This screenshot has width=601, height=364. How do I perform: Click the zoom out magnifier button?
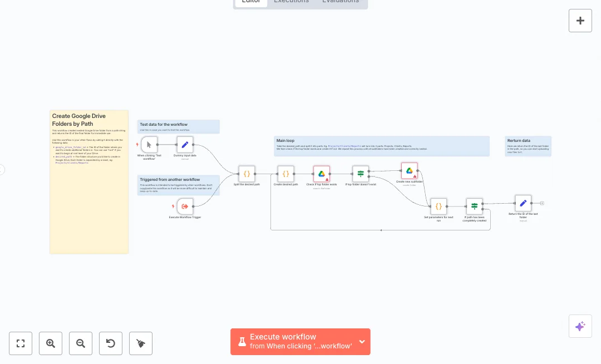[x=81, y=343]
